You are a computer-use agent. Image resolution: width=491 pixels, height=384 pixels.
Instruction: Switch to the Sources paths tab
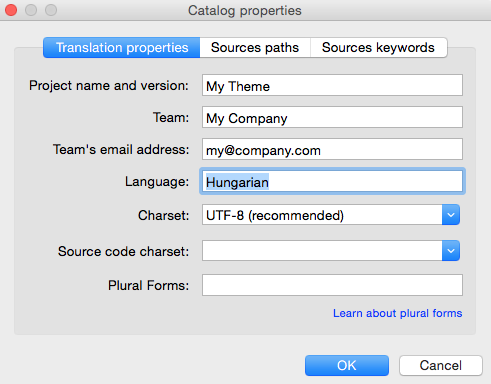coord(255,48)
